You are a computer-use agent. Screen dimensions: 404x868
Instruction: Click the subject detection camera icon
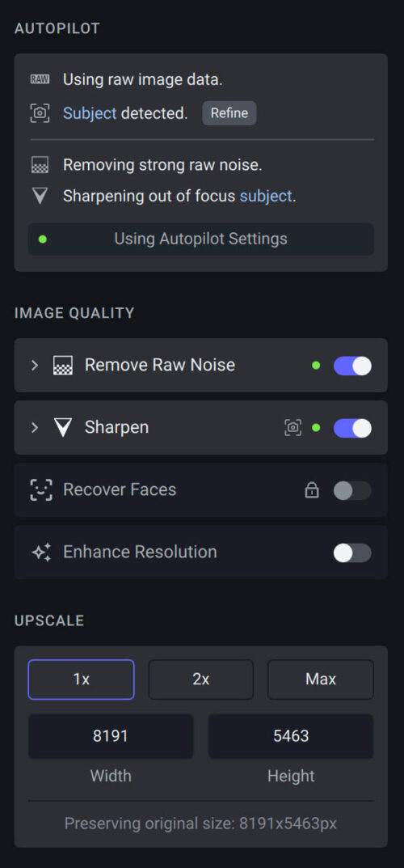click(40, 113)
